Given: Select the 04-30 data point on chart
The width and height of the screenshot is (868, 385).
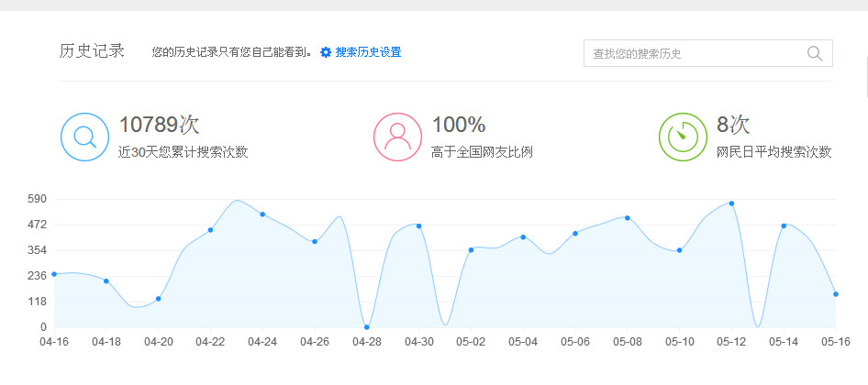Looking at the screenshot, I should coord(419,225).
